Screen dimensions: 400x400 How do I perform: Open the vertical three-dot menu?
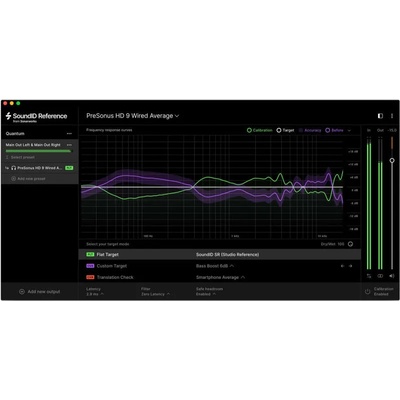(392, 116)
